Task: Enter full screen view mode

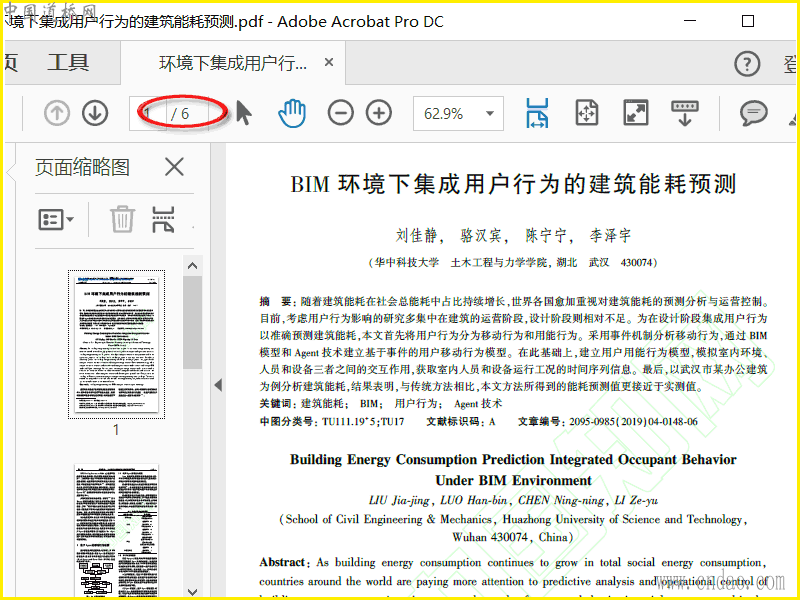Action: coord(636,113)
